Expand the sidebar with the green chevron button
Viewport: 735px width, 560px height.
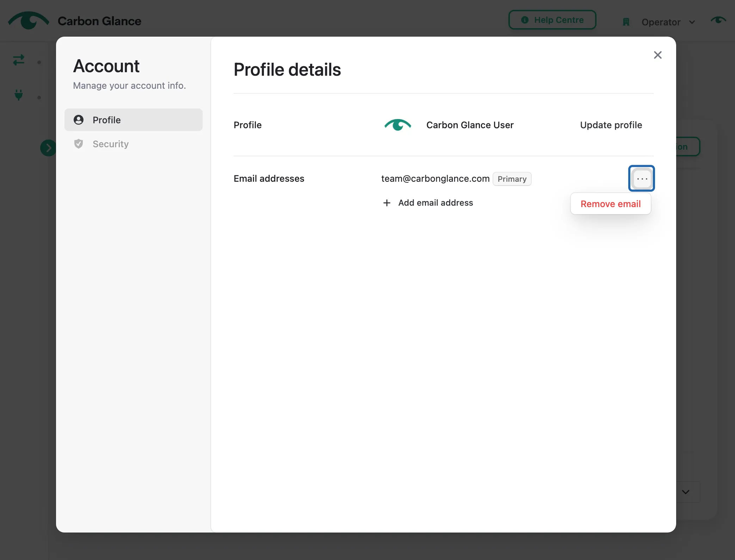point(48,148)
